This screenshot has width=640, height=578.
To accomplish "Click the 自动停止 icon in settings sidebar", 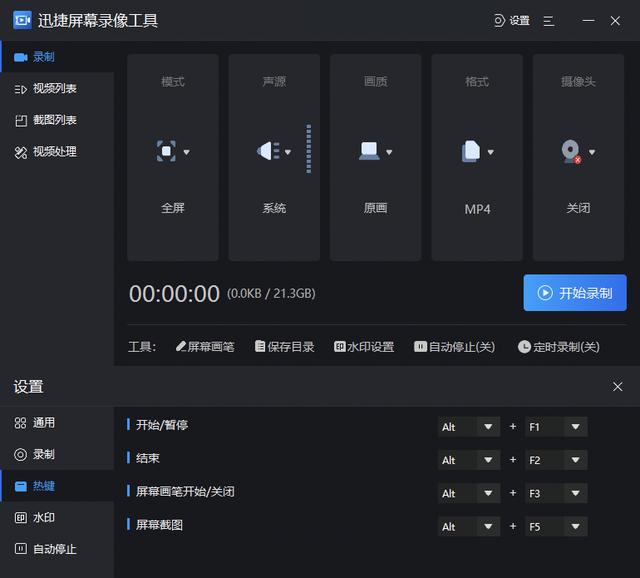I will tap(21, 549).
